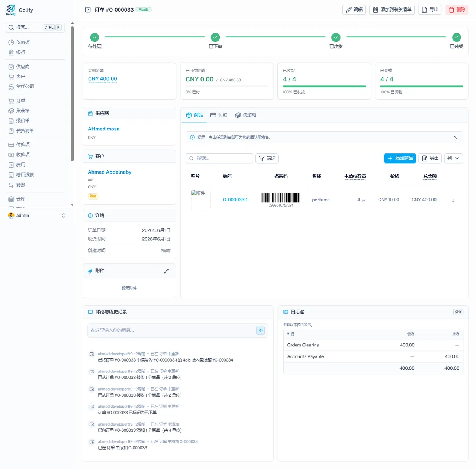Image resolution: width=476 pixels, height=469 pixels.
Task: Switch to the 付款 payments tab
Action: click(219, 115)
